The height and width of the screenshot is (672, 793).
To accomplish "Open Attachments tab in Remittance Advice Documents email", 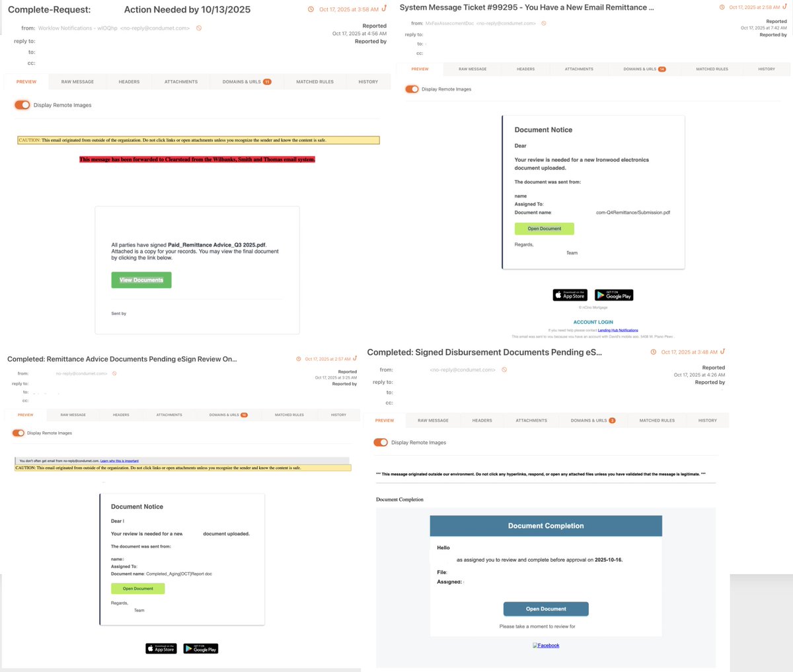I will coord(169,415).
